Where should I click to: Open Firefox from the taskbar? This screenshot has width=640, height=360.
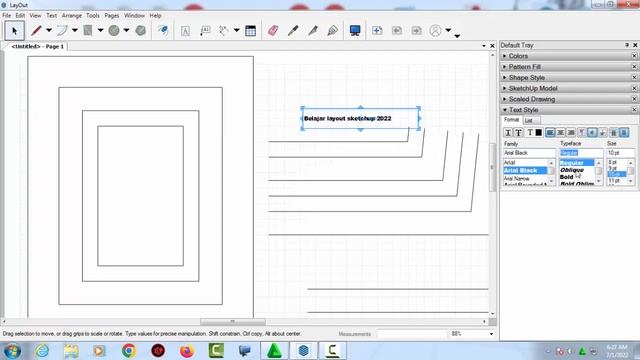click(187, 351)
